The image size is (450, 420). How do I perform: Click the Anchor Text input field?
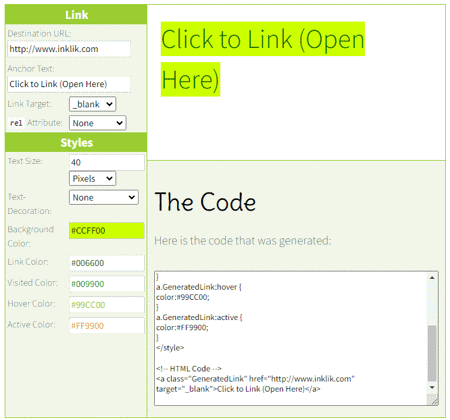[x=69, y=84]
